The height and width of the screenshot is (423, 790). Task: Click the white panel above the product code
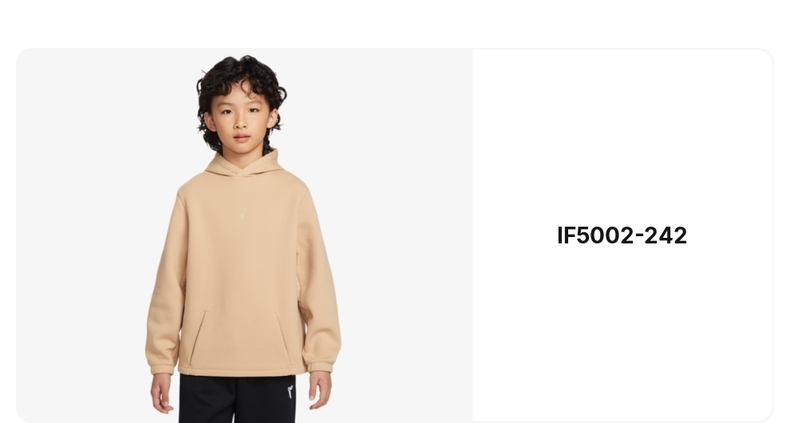[x=622, y=136]
